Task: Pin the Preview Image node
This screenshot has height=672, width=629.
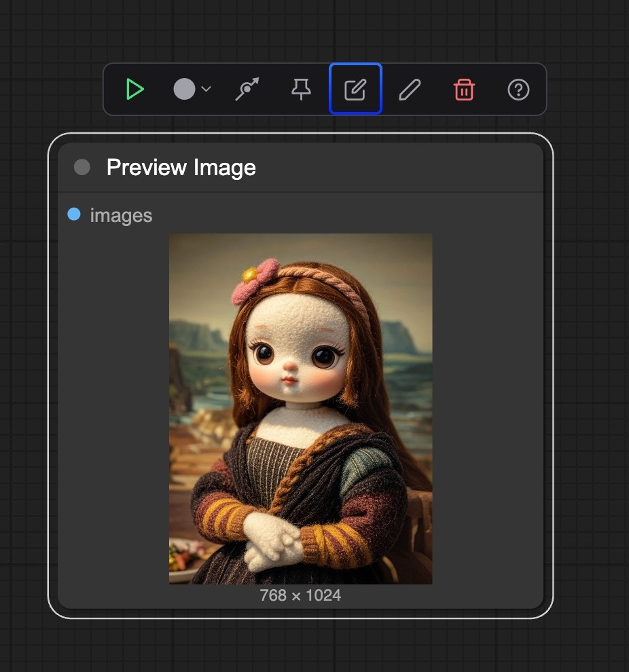Action: 301,89
